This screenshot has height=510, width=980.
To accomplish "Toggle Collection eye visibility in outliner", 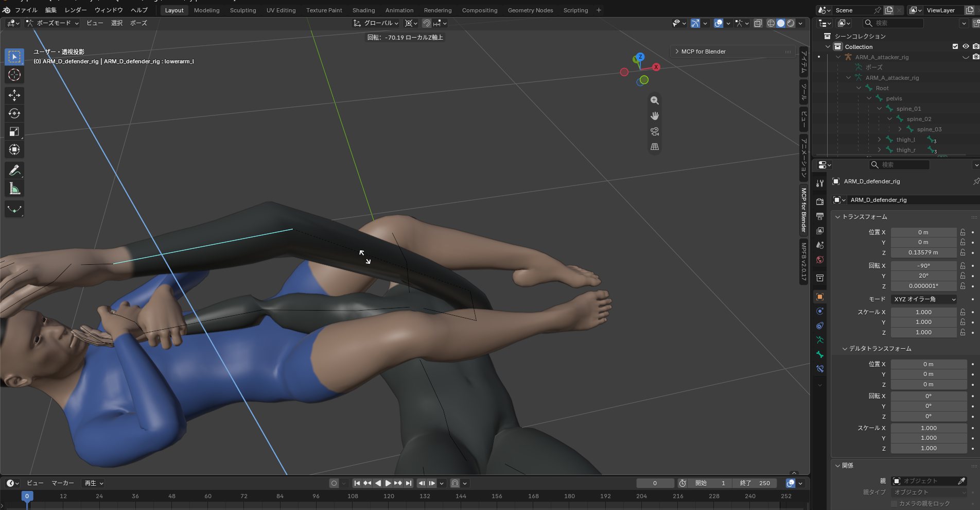I will pyautogui.click(x=966, y=46).
